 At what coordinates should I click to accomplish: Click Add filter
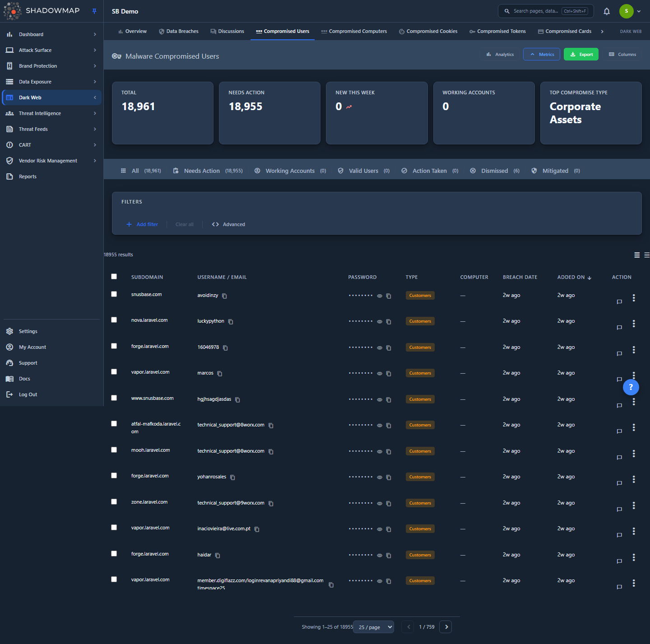(142, 224)
